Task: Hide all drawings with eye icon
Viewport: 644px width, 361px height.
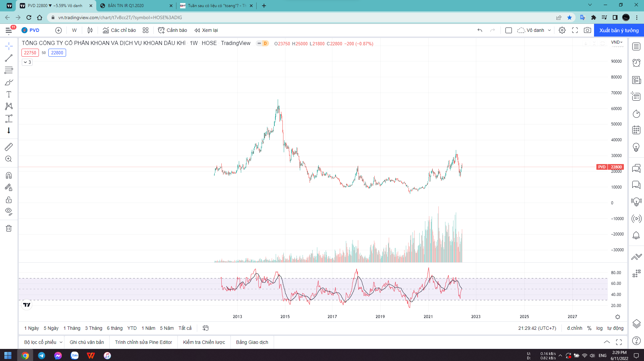Action: pos(9,212)
